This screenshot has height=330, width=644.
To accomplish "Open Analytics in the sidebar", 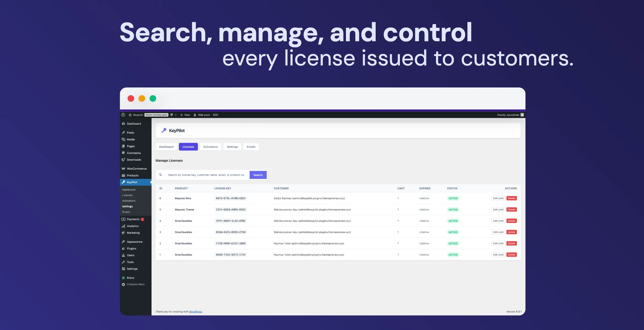I will click(x=132, y=226).
